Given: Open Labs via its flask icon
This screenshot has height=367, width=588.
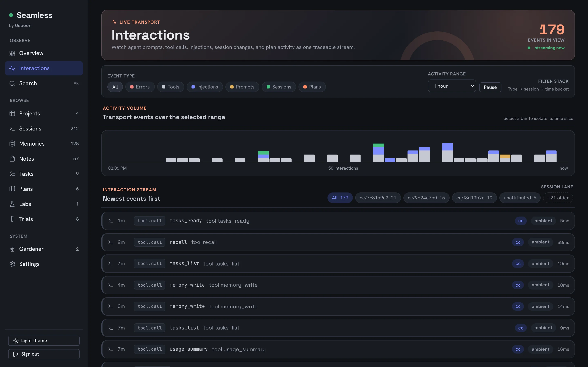Looking at the screenshot, I should click(12, 204).
